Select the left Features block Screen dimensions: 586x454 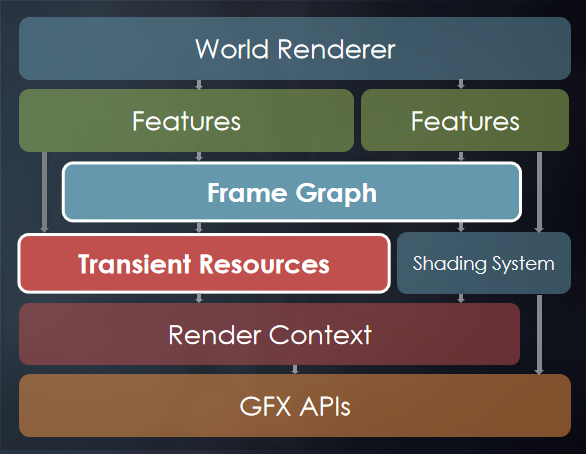click(186, 120)
